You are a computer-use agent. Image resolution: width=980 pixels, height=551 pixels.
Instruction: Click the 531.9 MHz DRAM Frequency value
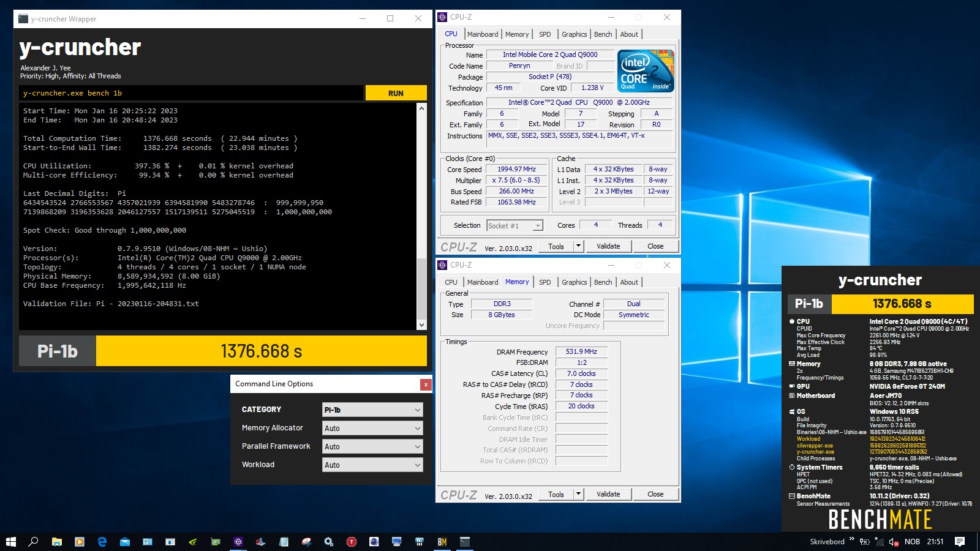click(581, 351)
